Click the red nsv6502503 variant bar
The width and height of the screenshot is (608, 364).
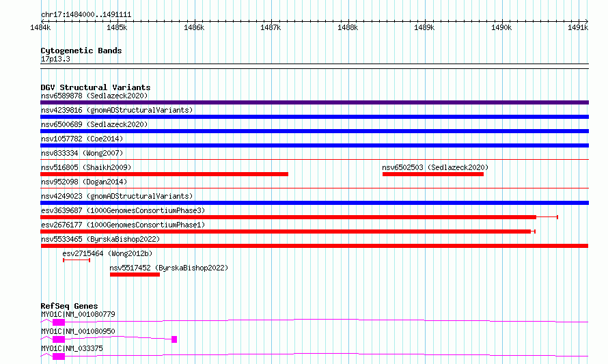(433, 174)
